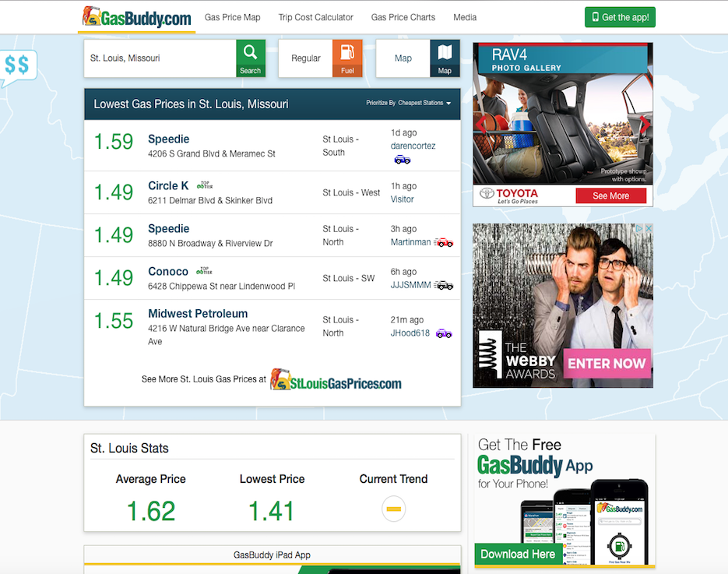The image size is (728, 574).
Task: Click the orange Fuel pump icon
Action: click(x=347, y=58)
